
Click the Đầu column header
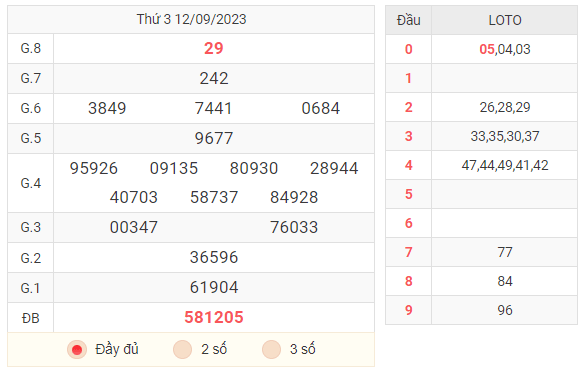[x=409, y=20]
